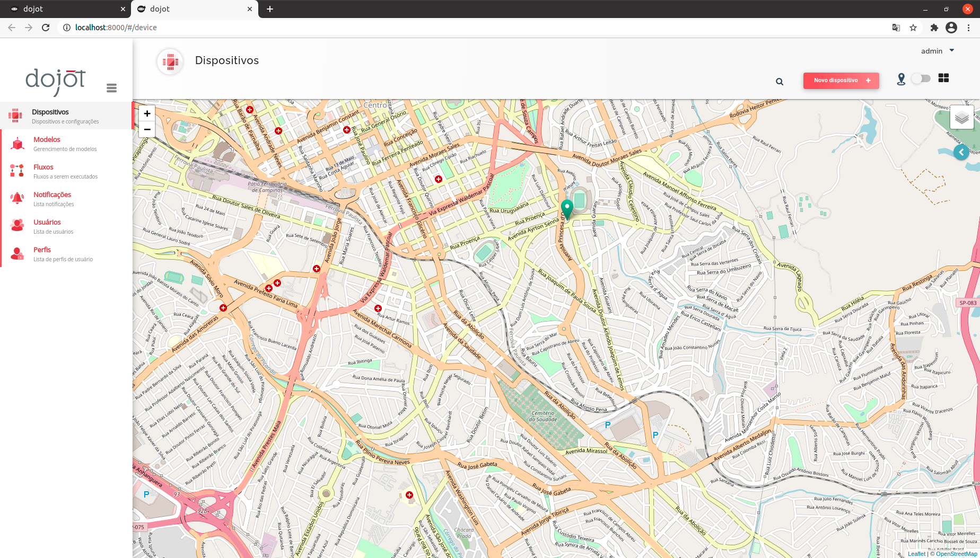The image size is (980, 558).
Task: Click the Fluxos flow icon
Action: (x=17, y=171)
